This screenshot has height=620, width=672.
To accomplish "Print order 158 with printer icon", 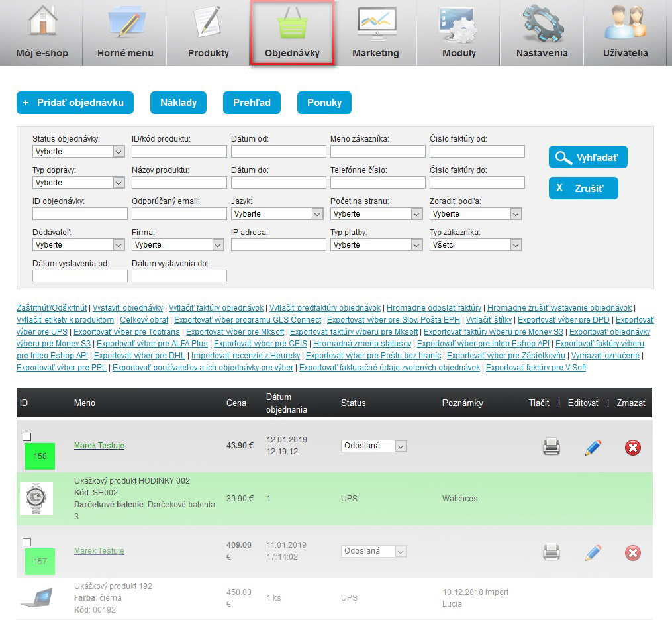I will (552, 447).
